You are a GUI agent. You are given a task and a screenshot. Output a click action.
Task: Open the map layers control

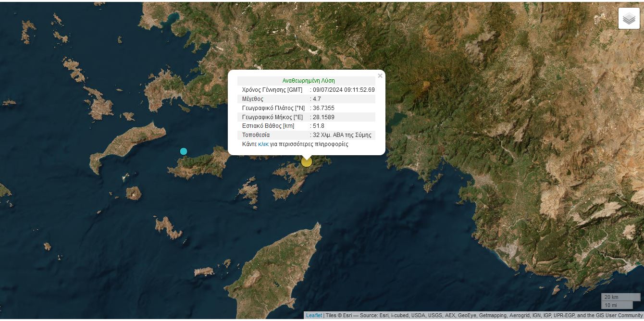pyautogui.click(x=629, y=19)
